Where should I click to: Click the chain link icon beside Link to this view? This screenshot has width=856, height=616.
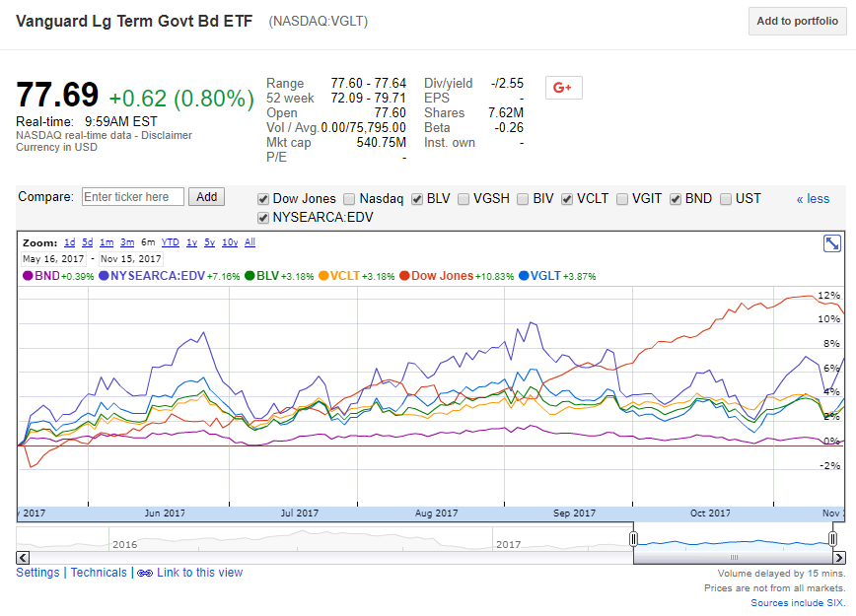coord(145,573)
